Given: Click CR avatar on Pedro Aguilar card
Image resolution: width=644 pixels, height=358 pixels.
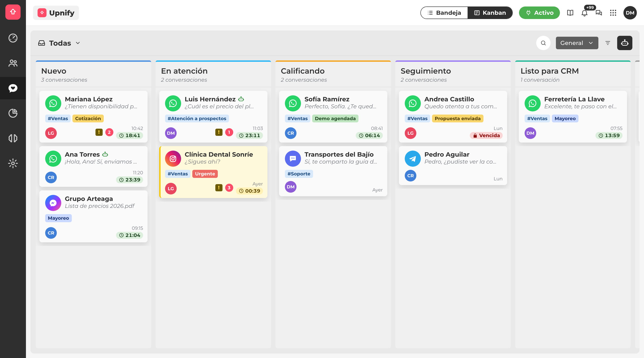Looking at the screenshot, I should pyautogui.click(x=411, y=176).
